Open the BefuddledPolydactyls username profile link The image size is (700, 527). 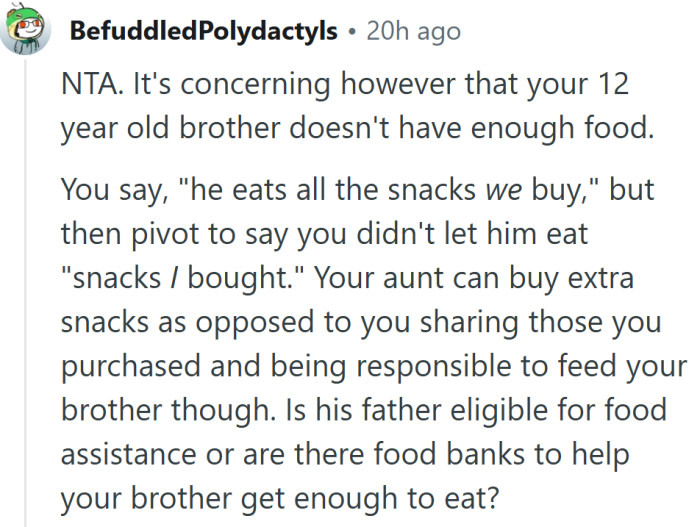click(x=203, y=31)
